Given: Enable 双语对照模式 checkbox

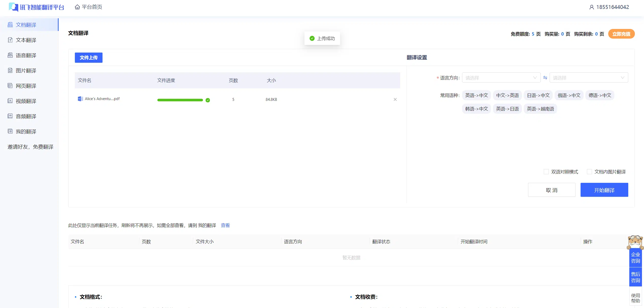Looking at the screenshot, I should [546, 172].
